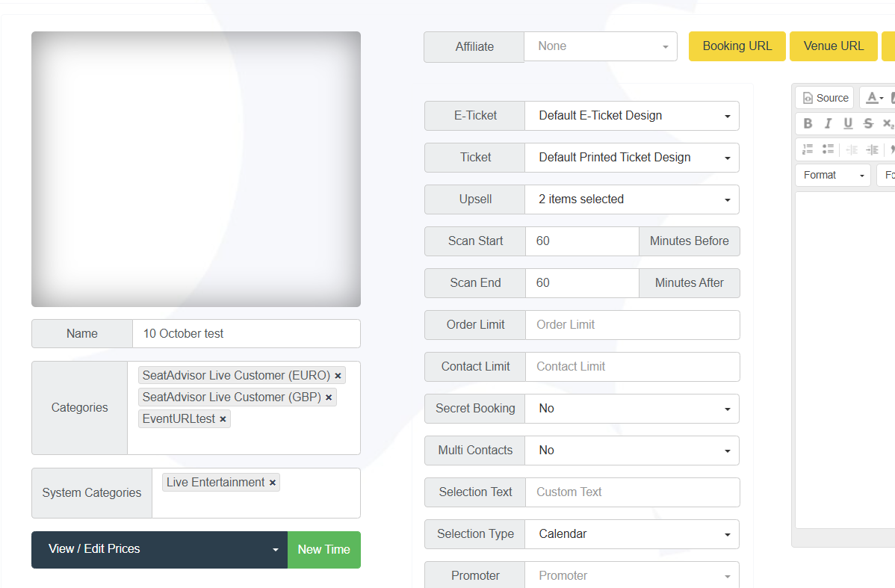The height and width of the screenshot is (588, 895).
Task: Click the event image placeholder
Action: coord(196,169)
